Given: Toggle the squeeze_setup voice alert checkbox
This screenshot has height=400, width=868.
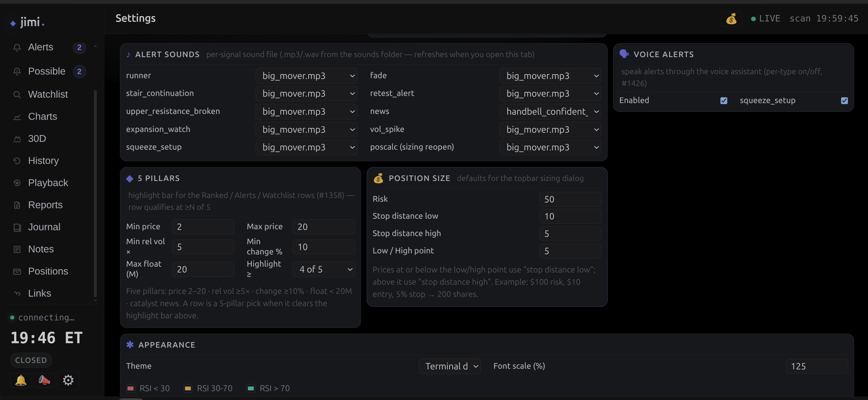Looking at the screenshot, I should 845,100.
